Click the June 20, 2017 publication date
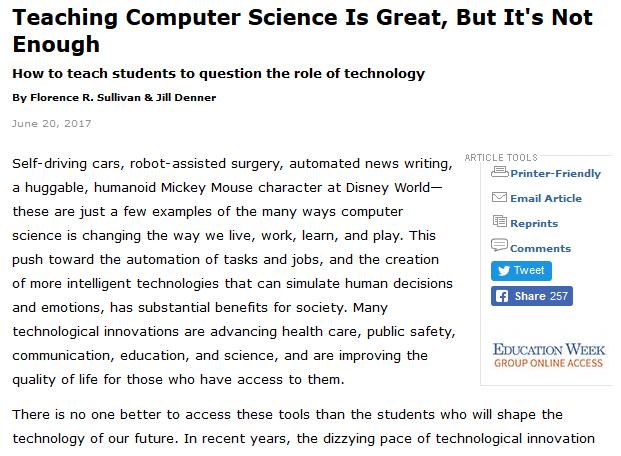 coord(51,124)
